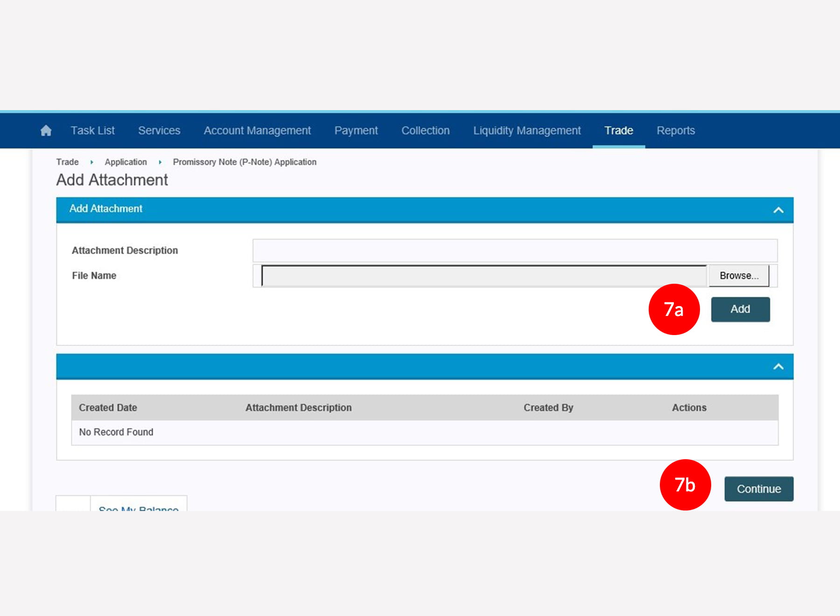Open the Services menu
The image size is (840, 616).
coord(159,131)
